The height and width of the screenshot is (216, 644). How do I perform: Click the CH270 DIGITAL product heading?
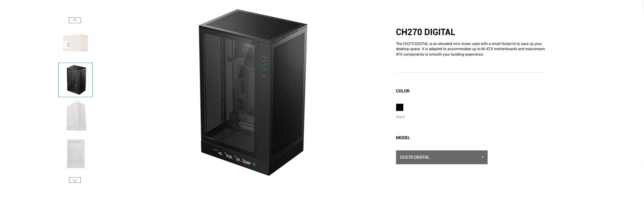tap(425, 32)
